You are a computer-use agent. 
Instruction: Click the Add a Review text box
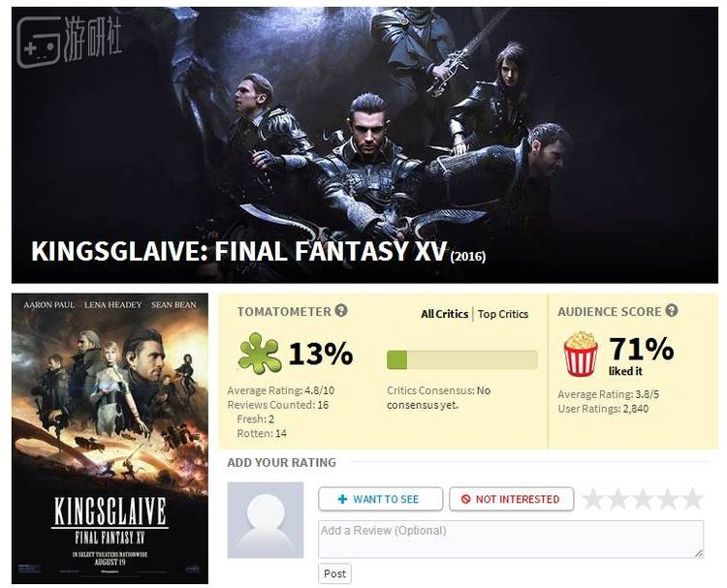(x=511, y=540)
